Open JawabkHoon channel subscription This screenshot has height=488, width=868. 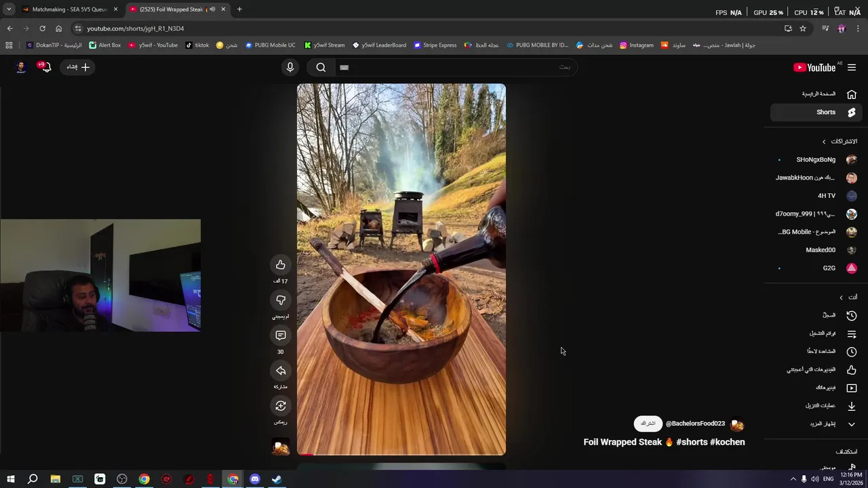coord(816,178)
